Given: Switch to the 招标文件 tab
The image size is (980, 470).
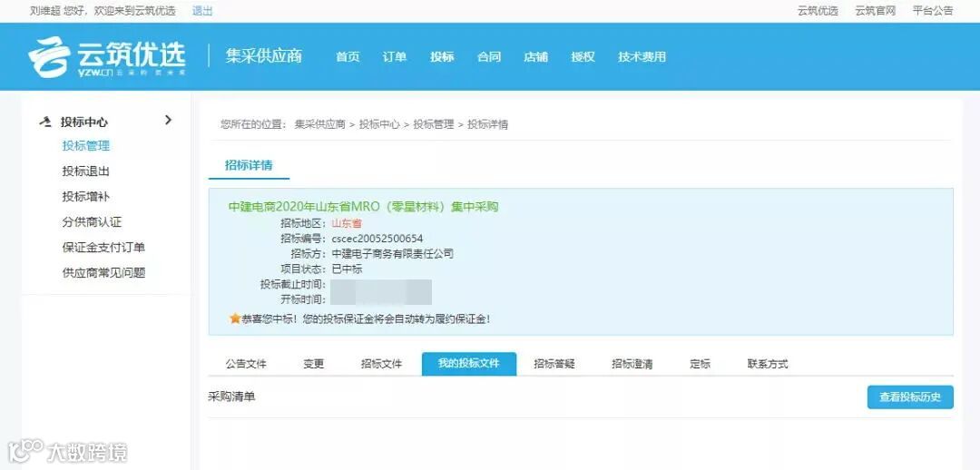Looking at the screenshot, I should pos(381,364).
